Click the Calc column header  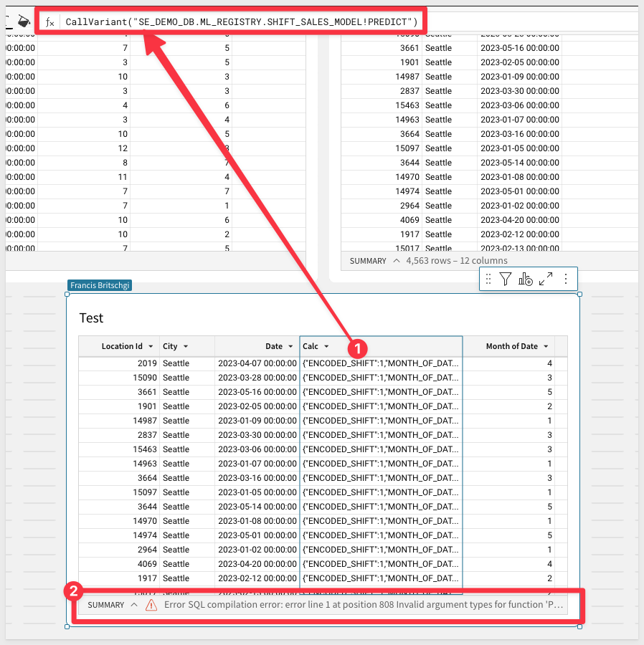[x=381, y=346]
